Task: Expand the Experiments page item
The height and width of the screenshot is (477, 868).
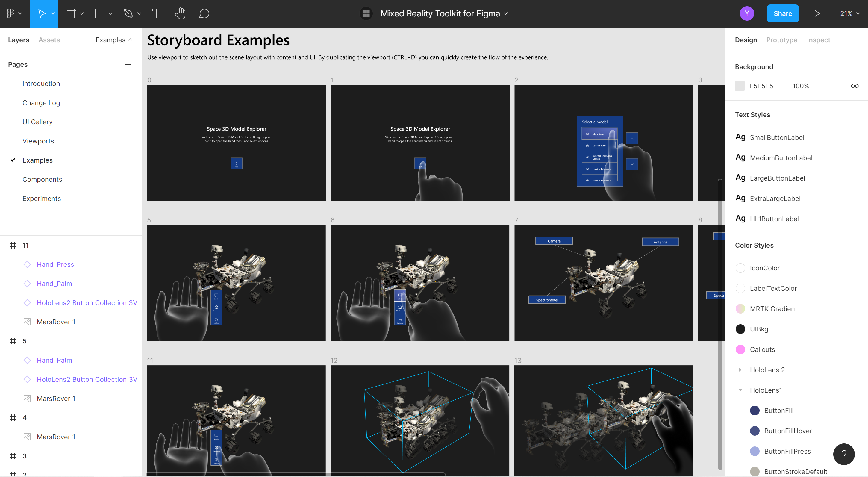Action: (42, 199)
